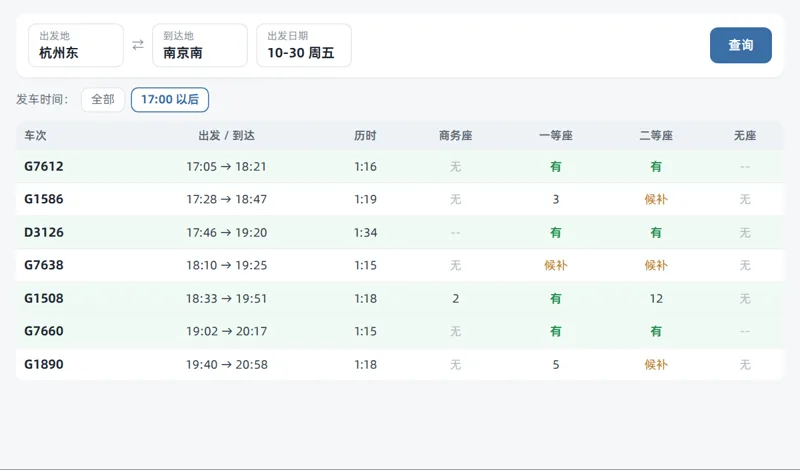Click the 18:10 → 19:25 time cell
Viewport: 800px width, 470px height.
[227, 265]
